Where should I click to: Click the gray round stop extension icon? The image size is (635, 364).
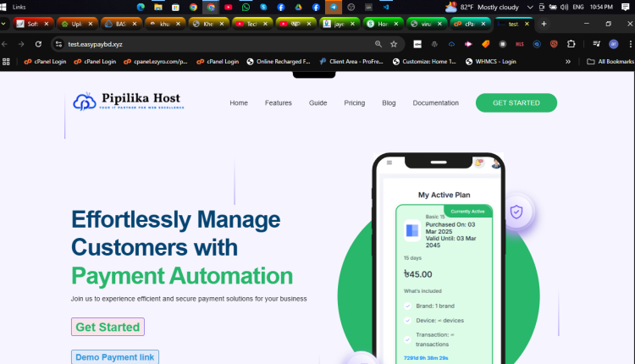tap(503, 44)
